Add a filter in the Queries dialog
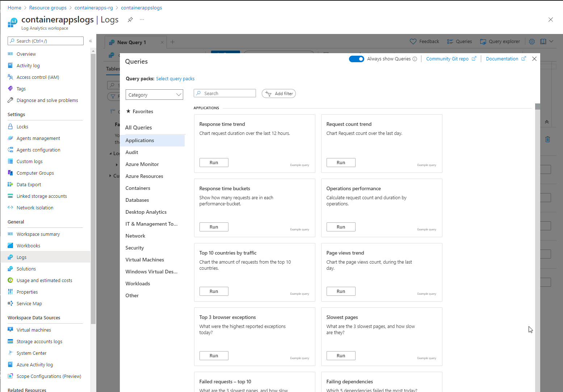Image resolution: width=563 pixels, height=392 pixels. coord(278,93)
